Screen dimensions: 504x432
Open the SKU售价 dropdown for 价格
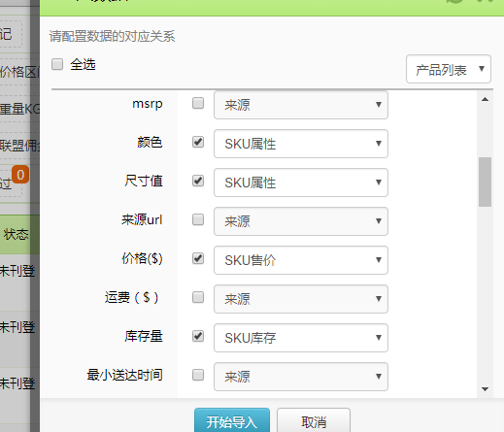[x=301, y=260]
